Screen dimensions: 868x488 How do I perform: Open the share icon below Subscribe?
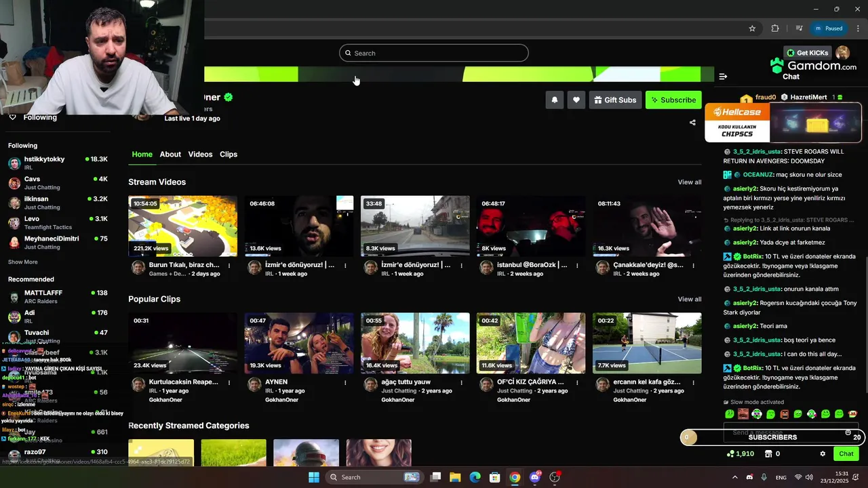click(692, 123)
